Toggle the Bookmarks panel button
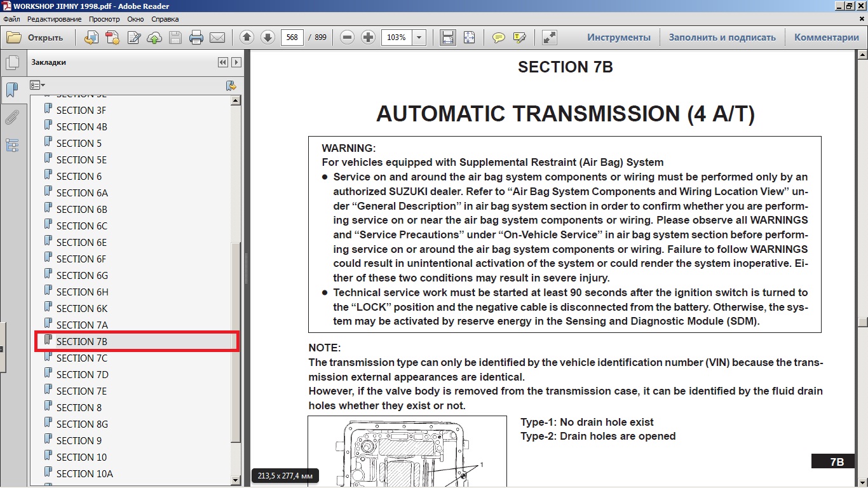 click(x=11, y=90)
